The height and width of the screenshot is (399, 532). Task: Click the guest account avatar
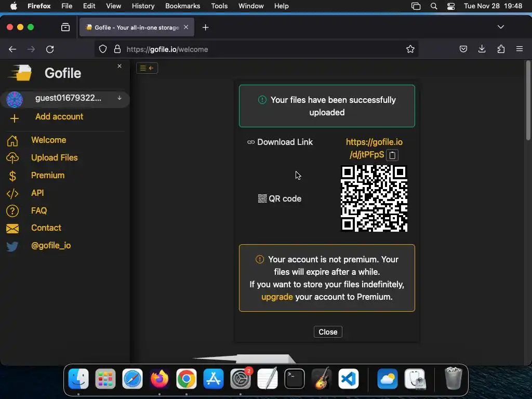pos(15,99)
